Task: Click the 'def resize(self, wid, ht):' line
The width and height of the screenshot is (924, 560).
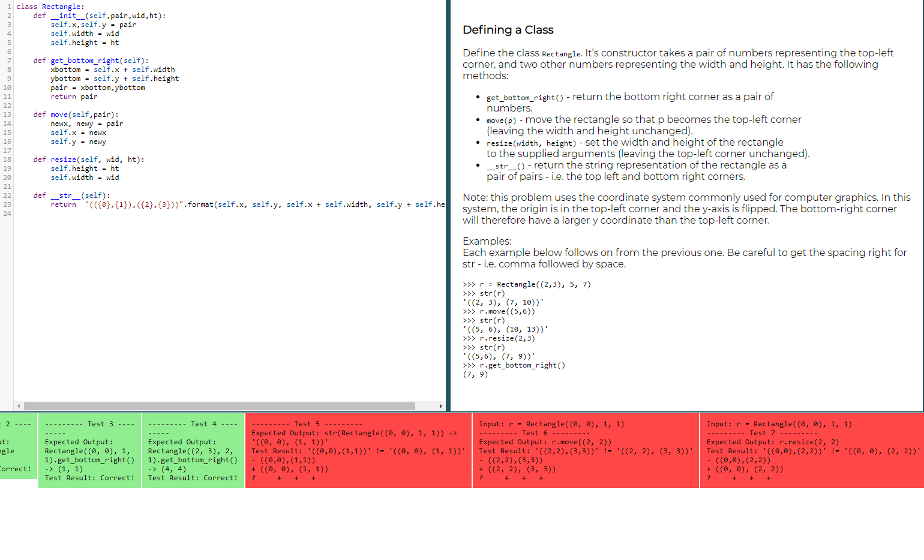Action: [89, 159]
